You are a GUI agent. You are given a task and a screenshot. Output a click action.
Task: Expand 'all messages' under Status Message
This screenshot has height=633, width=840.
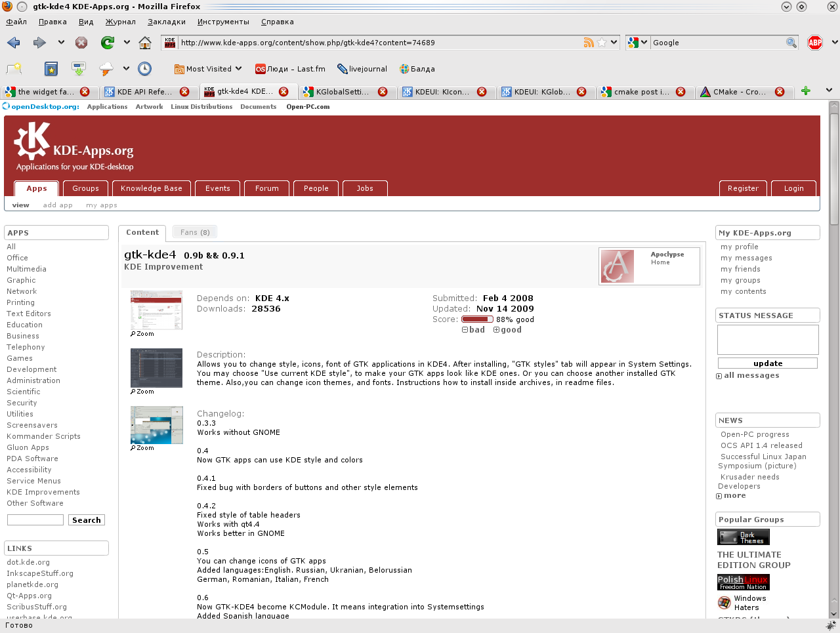point(747,376)
